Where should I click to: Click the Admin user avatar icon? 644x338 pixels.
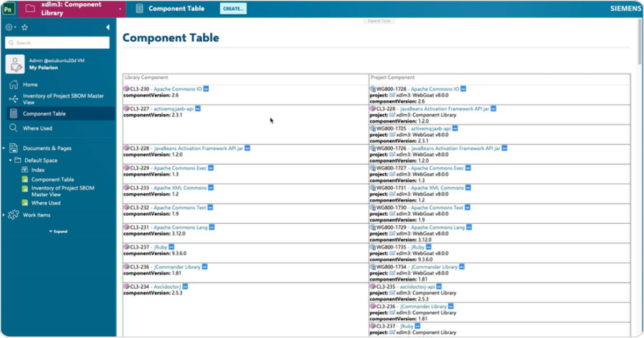pyautogui.click(x=15, y=64)
